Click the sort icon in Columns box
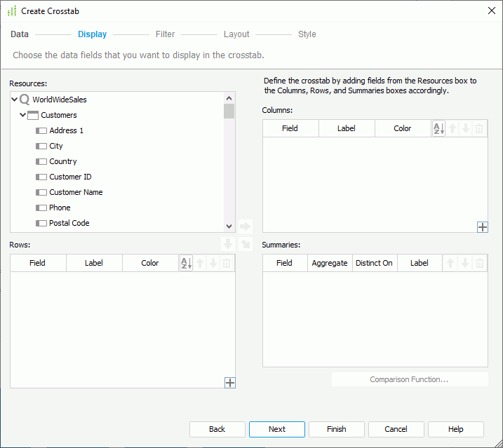 click(x=438, y=128)
